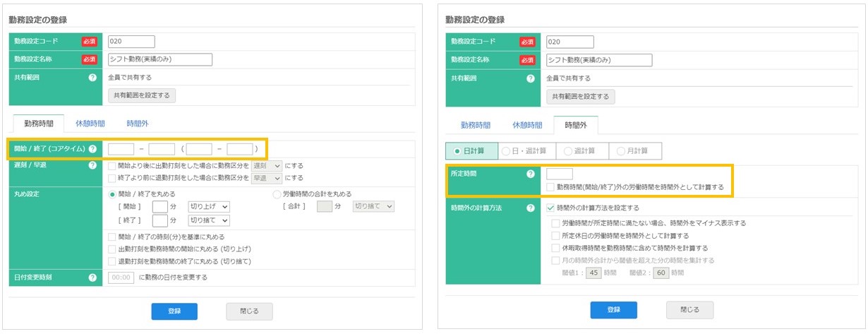The height and width of the screenshot is (334, 868).
Task: Click 共有範囲を設定する button in right dialog
Action: click(581, 96)
